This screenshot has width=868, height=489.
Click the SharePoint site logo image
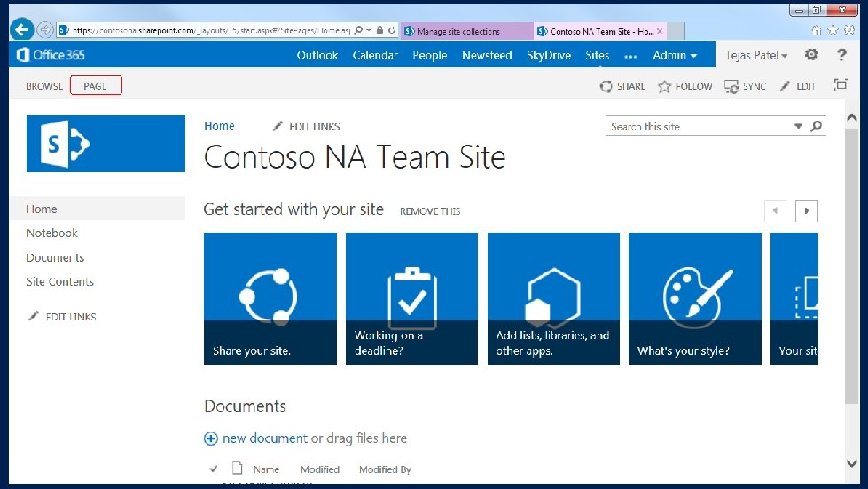106,144
